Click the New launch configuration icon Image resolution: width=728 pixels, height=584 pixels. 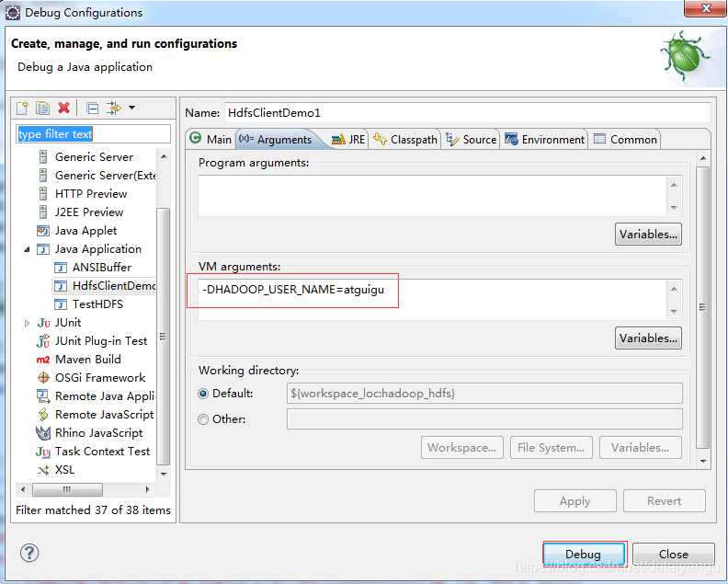coord(22,108)
